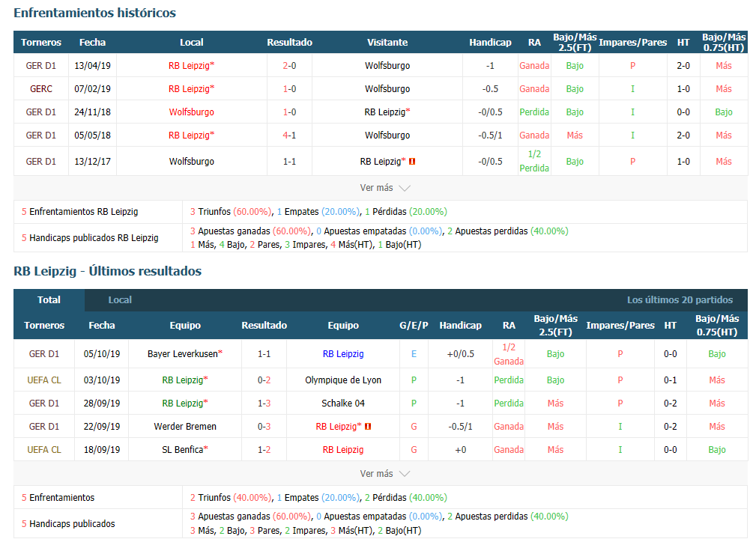Click Ganada in 07/02/19 row

534,88
